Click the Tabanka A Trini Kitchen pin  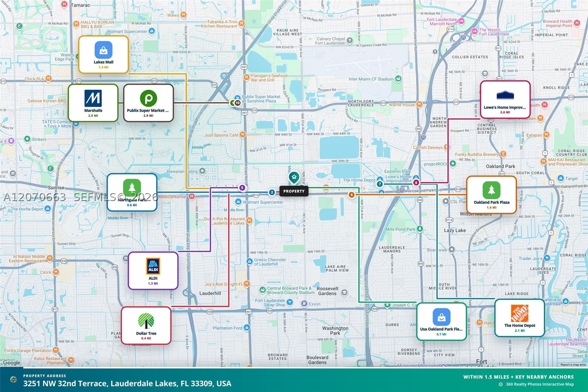pyautogui.click(x=242, y=23)
